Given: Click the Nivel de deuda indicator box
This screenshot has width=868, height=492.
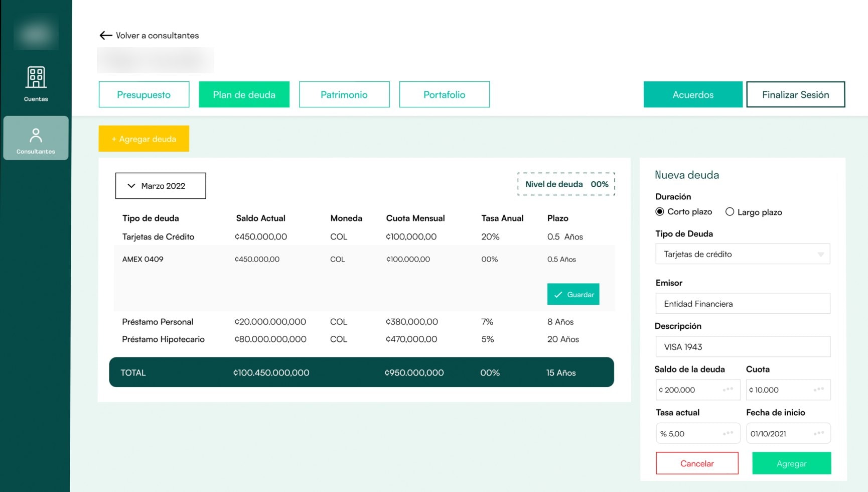Looking at the screenshot, I should (566, 184).
